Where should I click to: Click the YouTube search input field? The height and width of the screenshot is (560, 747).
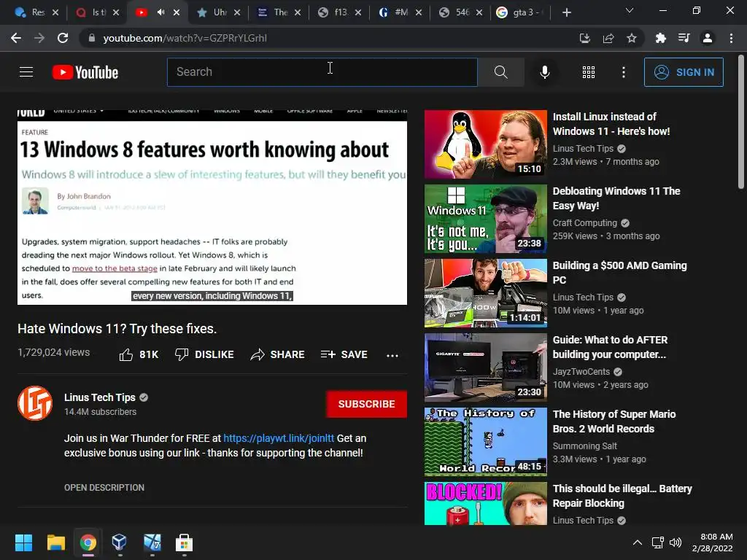(322, 72)
